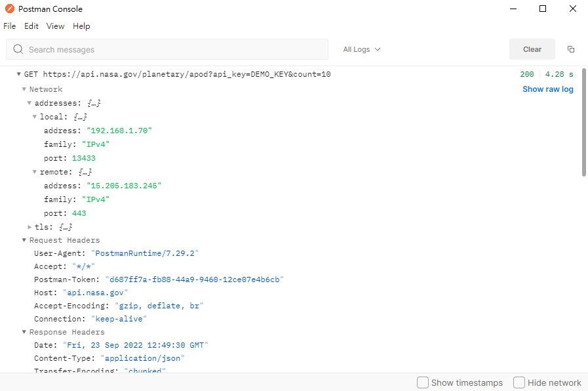The image size is (588, 391).
Task: Click the Postman logo icon in title bar
Action: click(x=10, y=9)
